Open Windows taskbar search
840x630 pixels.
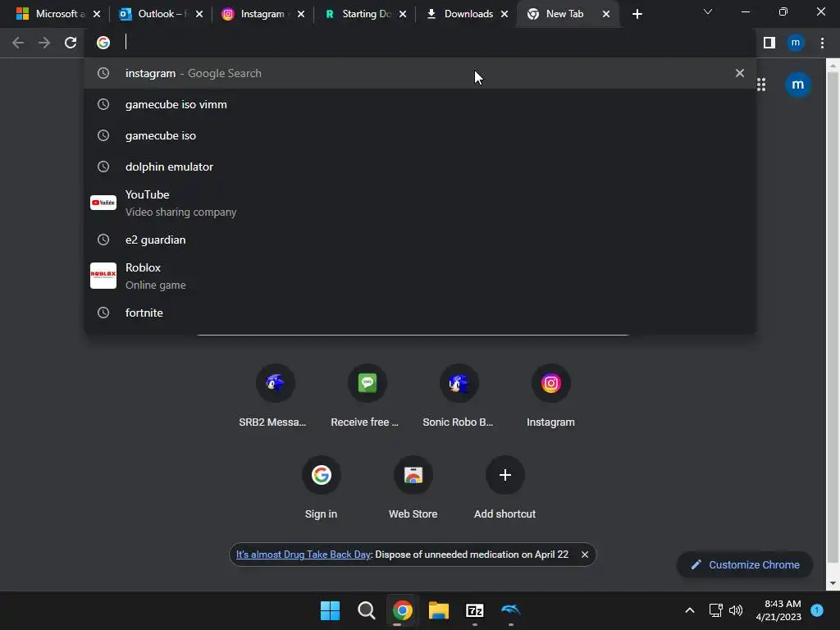coord(367,610)
